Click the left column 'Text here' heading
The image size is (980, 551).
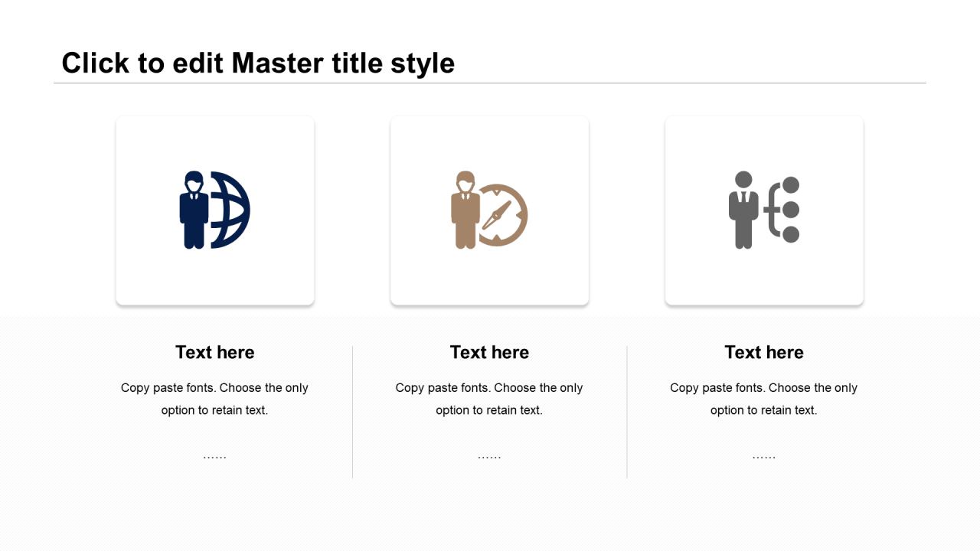(x=214, y=352)
